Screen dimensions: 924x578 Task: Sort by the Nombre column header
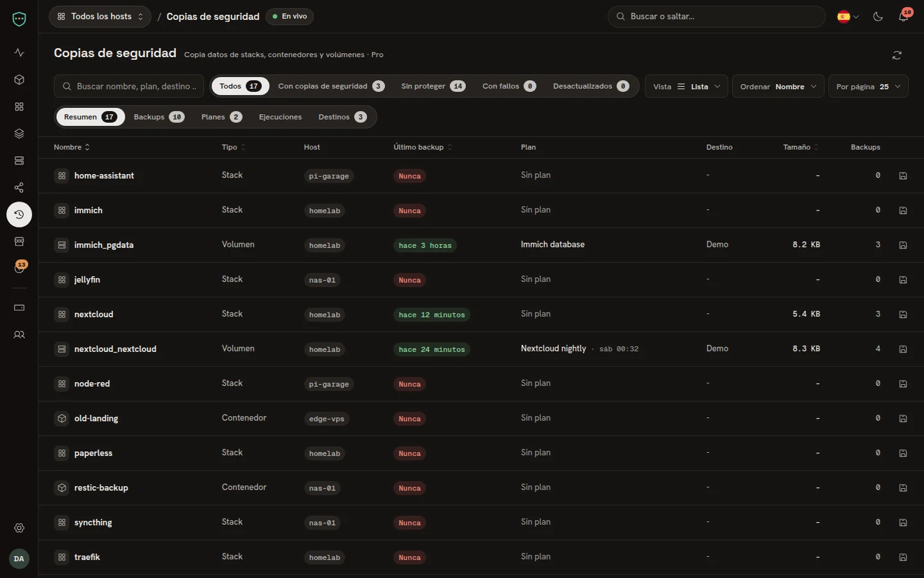pos(72,147)
